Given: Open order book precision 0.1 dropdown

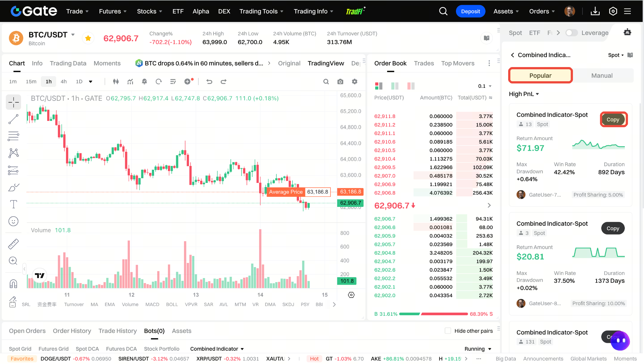Looking at the screenshot, I should (x=485, y=86).
